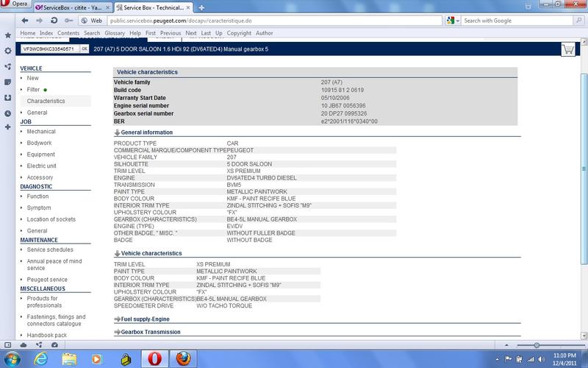The image size is (588, 368).
Task: Open the History clock panel in sidebar
Action: tap(7, 113)
